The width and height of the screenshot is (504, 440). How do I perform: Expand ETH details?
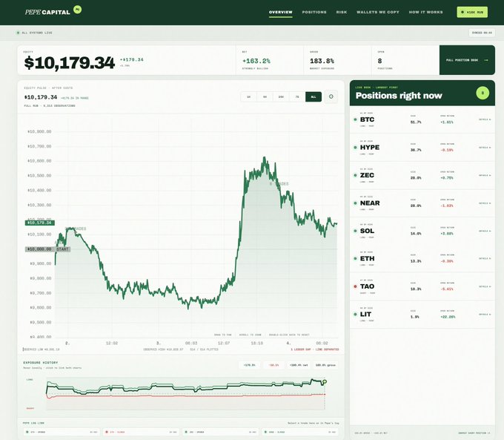[485, 258]
